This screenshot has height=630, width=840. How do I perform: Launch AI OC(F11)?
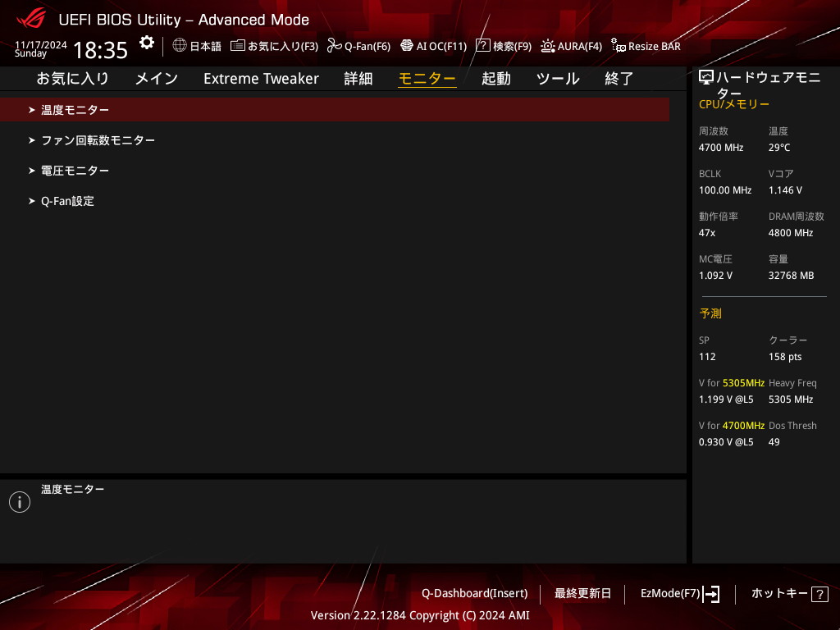[x=442, y=47]
